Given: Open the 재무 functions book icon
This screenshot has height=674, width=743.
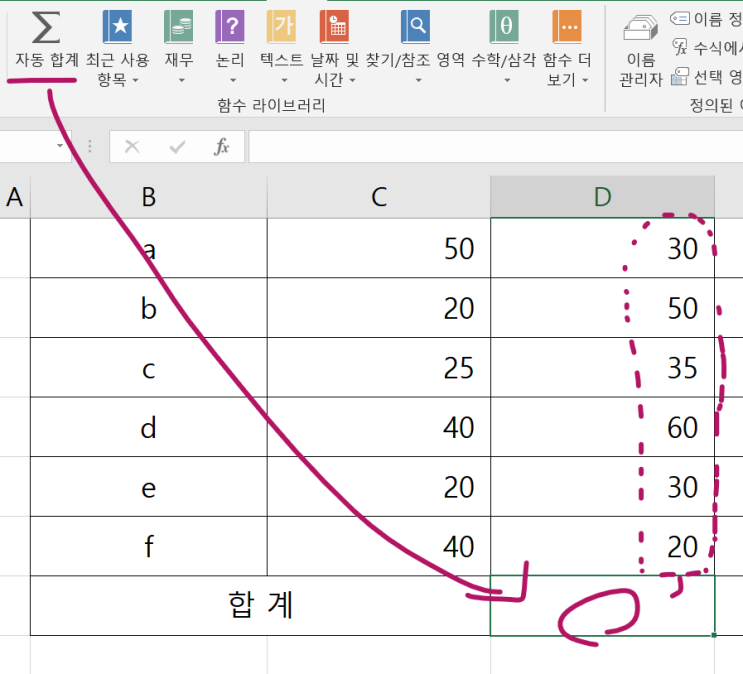Looking at the screenshot, I should pos(179,27).
